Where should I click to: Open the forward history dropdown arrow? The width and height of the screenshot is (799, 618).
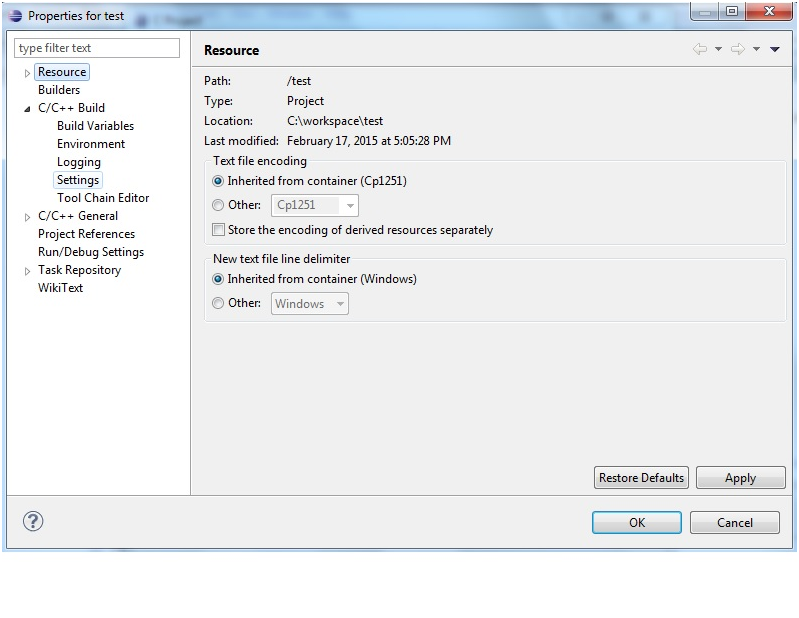[756, 49]
